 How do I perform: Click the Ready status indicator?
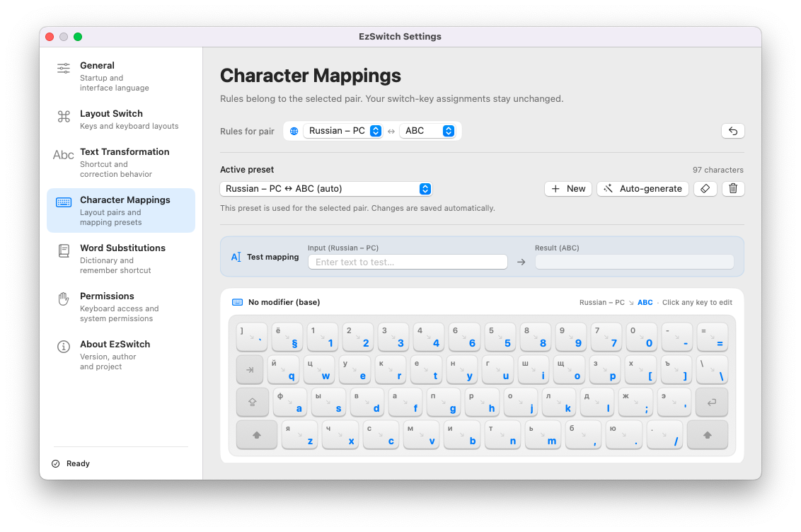(71, 463)
